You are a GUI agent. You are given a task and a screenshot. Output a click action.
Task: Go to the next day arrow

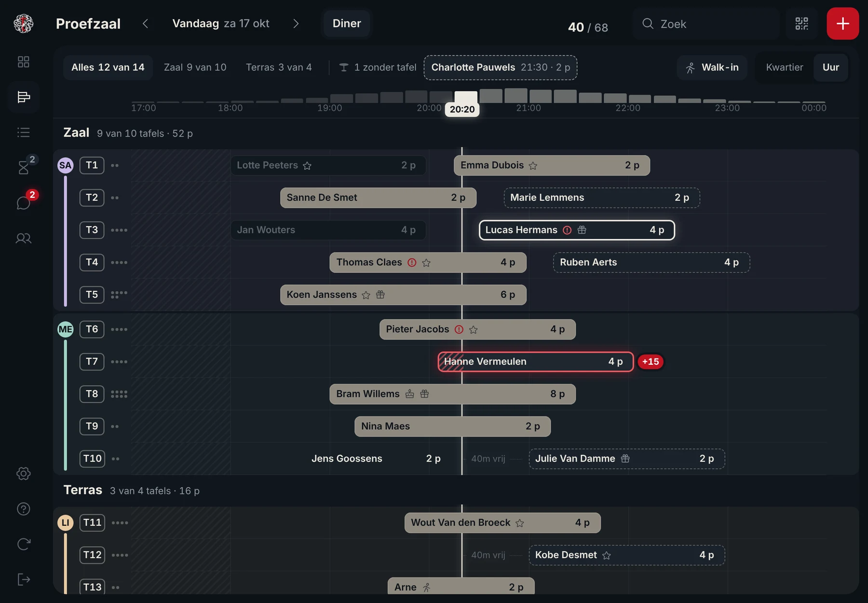point(296,24)
